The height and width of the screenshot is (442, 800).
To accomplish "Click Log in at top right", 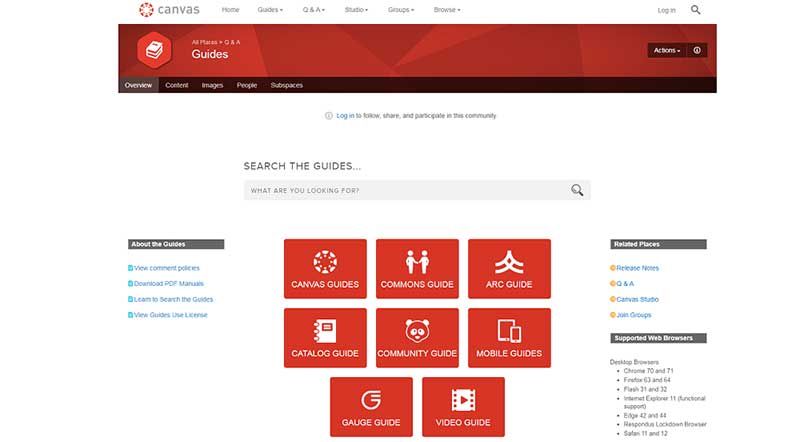I will pyautogui.click(x=666, y=10).
